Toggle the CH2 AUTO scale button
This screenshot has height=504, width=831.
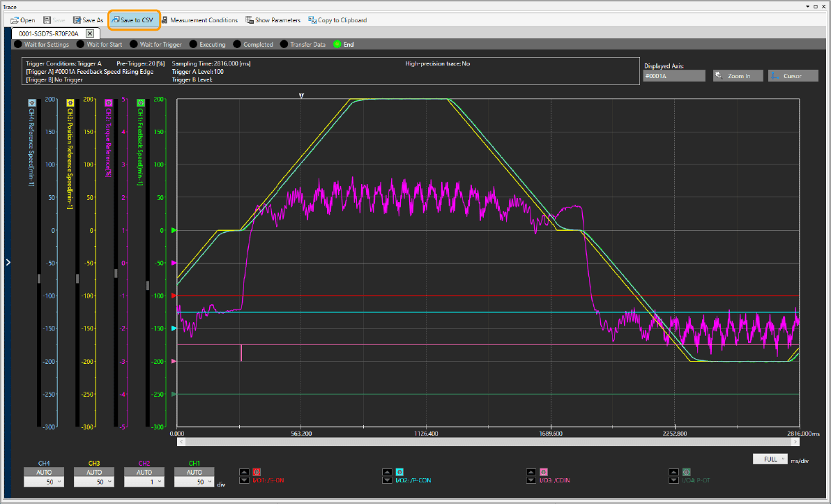click(x=144, y=472)
